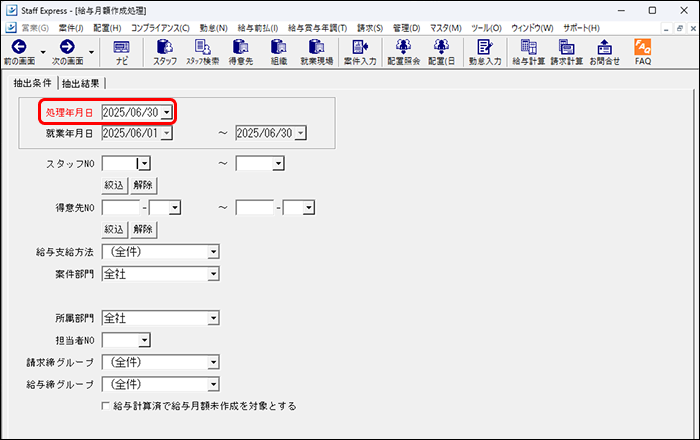Go forward with 次の画面 arrow icon

[67, 47]
